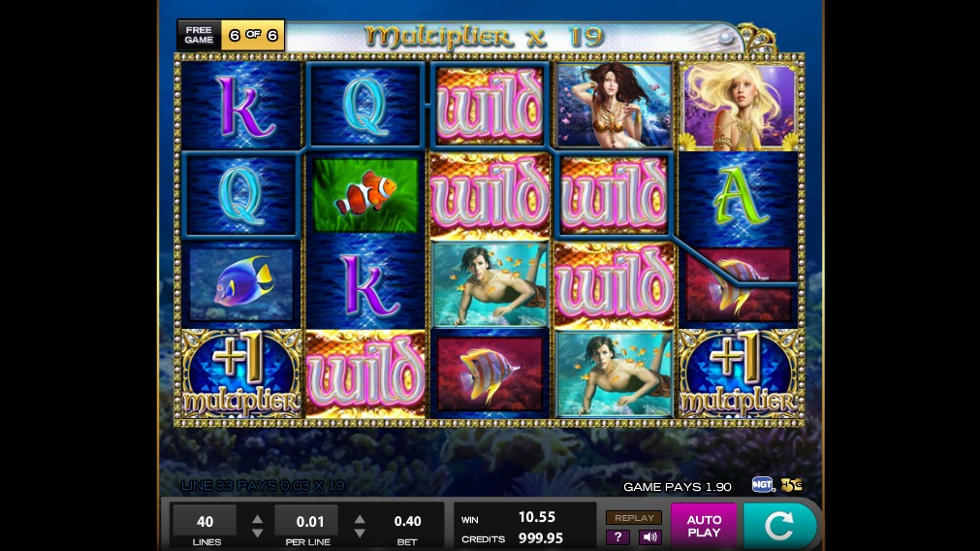Click the blue tang fish symbol
This screenshot has height=551, width=980.
tap(241, 284)
